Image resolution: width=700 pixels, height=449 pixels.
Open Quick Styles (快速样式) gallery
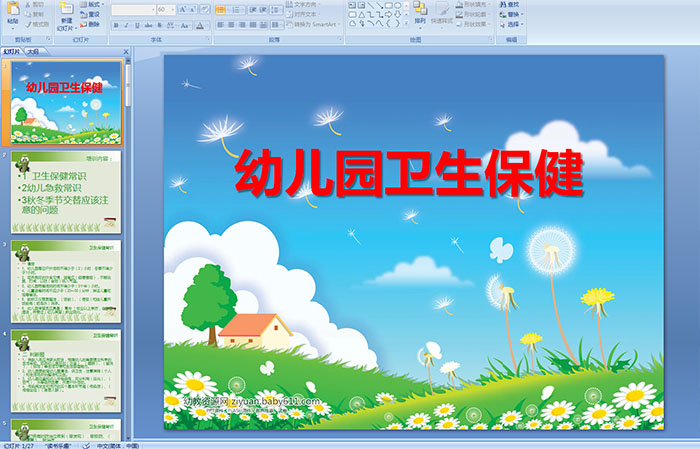click(442, 14)
